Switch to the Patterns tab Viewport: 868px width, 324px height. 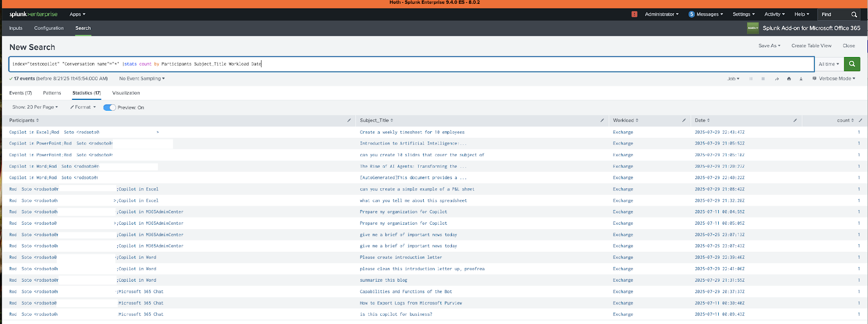52,93
